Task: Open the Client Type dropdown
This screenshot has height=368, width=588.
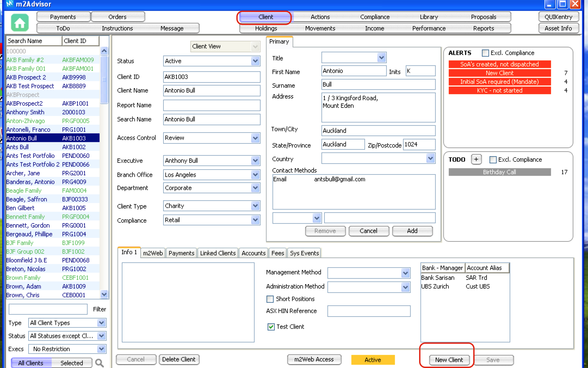Action: coord(255,206)
